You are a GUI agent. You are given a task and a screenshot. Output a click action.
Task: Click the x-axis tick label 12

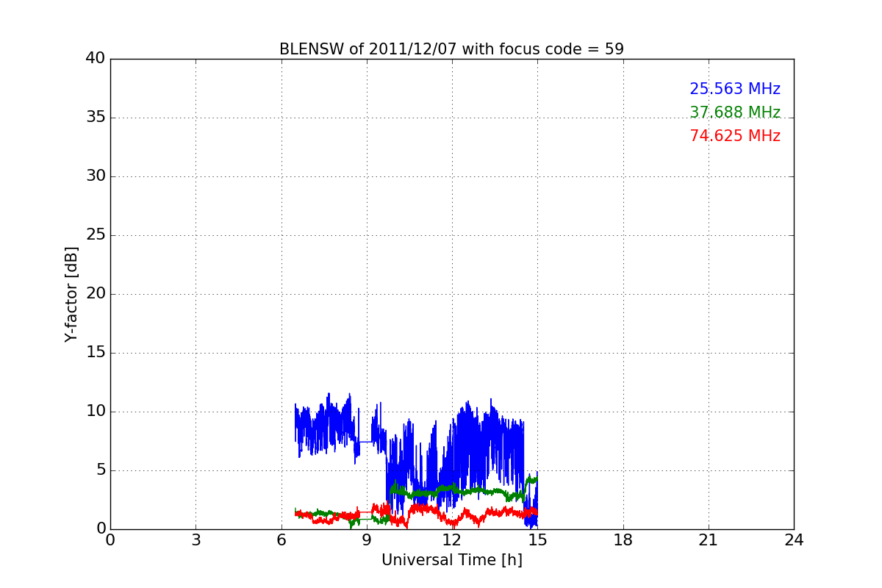tap(452, 540)
